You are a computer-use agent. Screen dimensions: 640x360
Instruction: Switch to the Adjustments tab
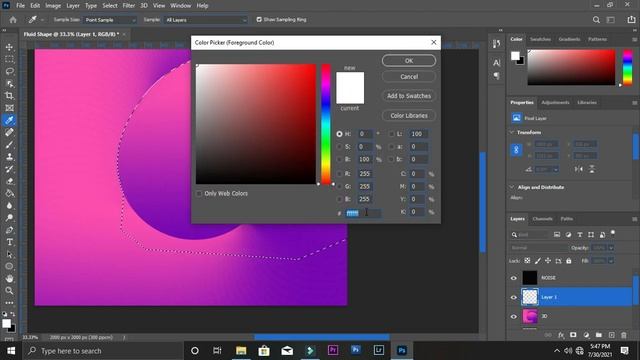click(x=555, y=102)
